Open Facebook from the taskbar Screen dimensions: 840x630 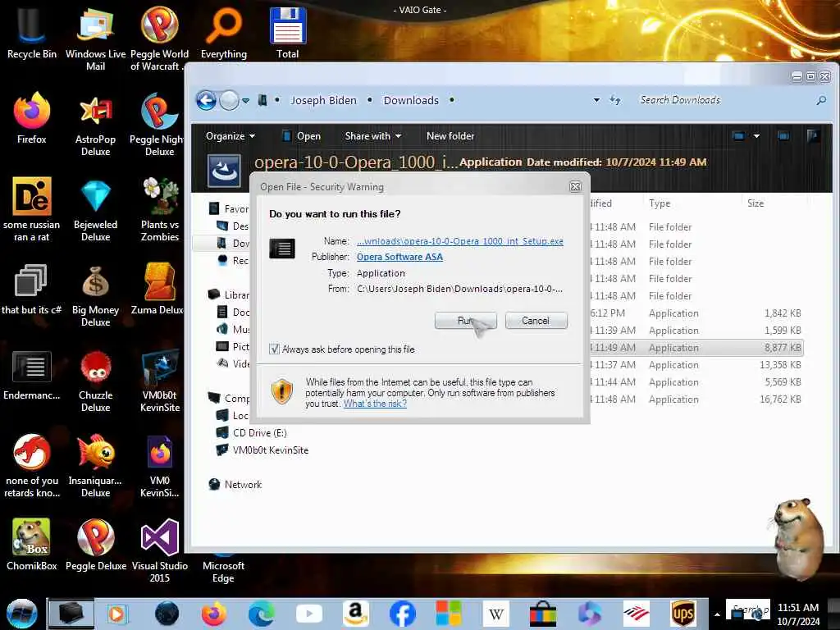402,614
